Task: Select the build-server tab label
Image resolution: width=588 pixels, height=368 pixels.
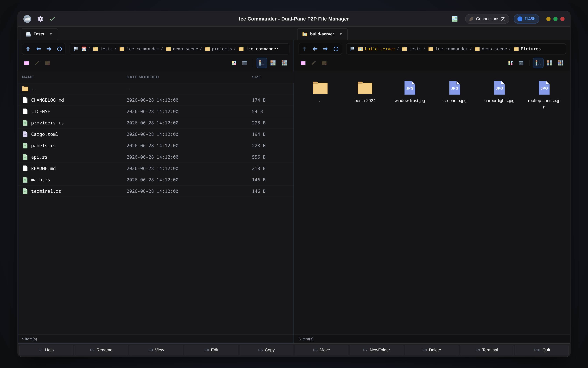Action: coord(322,34)
